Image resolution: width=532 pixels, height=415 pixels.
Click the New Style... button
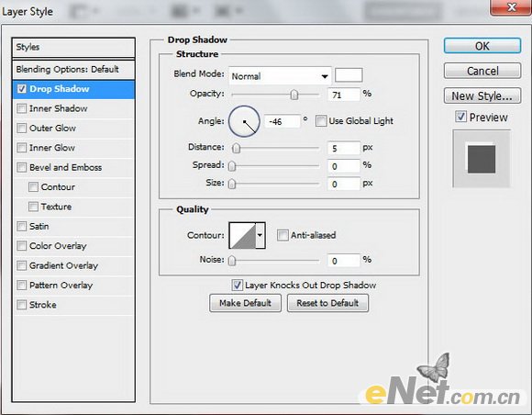482,96
